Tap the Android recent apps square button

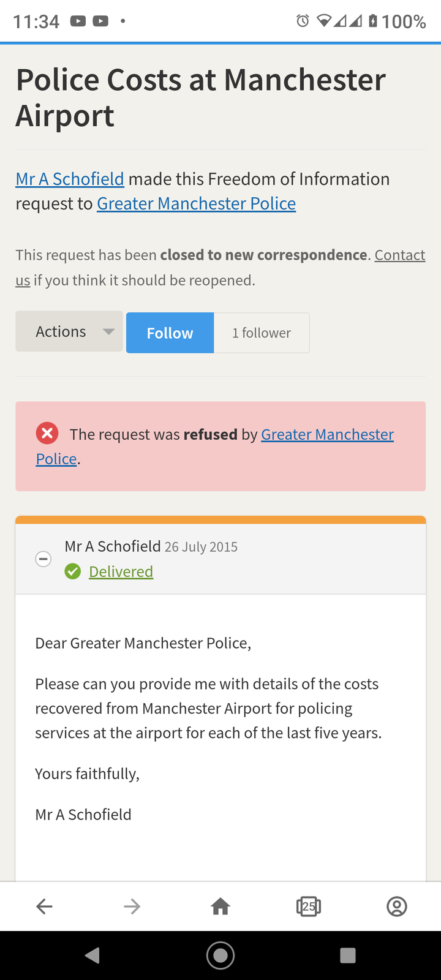(348, 955)
